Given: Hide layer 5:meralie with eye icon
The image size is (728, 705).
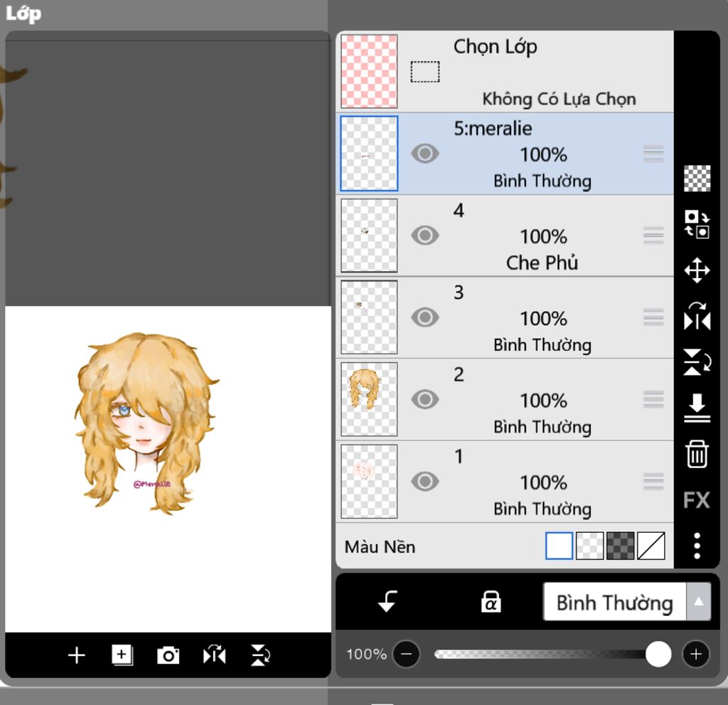Looking at the screenshot, I should coord(425,154).
